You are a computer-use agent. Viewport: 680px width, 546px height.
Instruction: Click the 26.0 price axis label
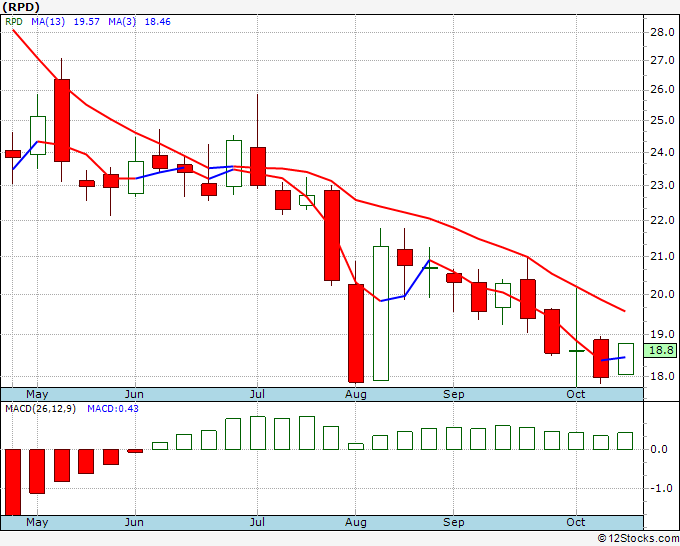662,89
